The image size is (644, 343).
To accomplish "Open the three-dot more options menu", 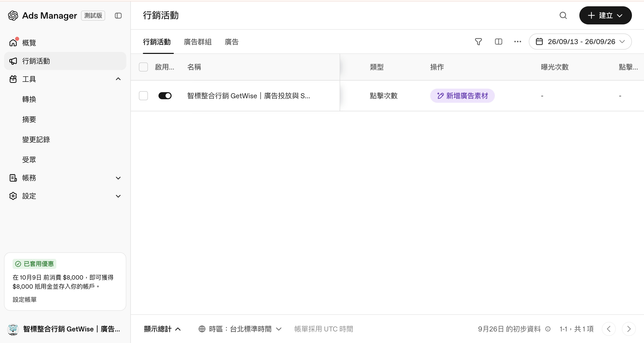I will 518,42.
